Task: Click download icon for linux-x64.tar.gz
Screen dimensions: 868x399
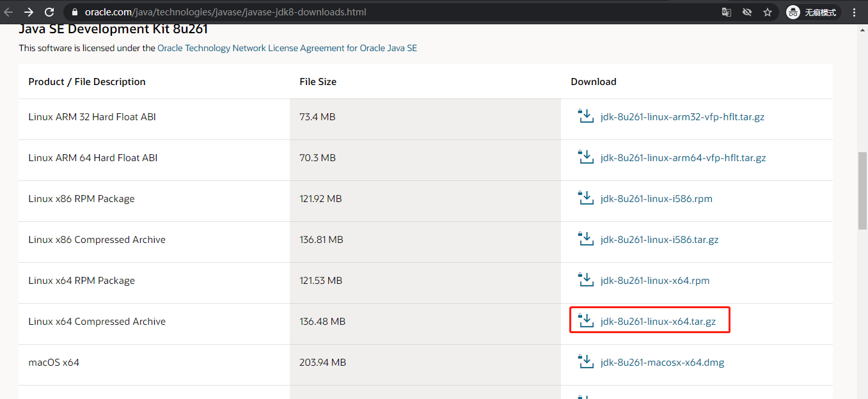Action: [586, 321]
